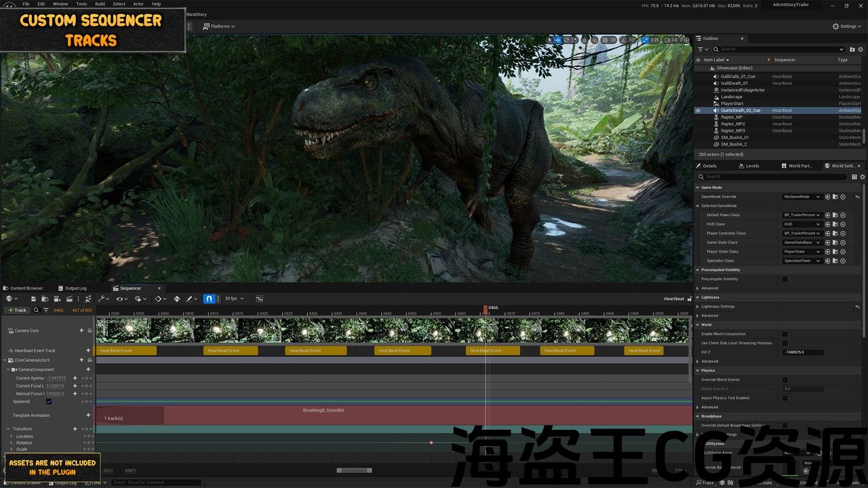
Task: Toggle the Sequencer snapping magnet icon
Action: (210, 299)
